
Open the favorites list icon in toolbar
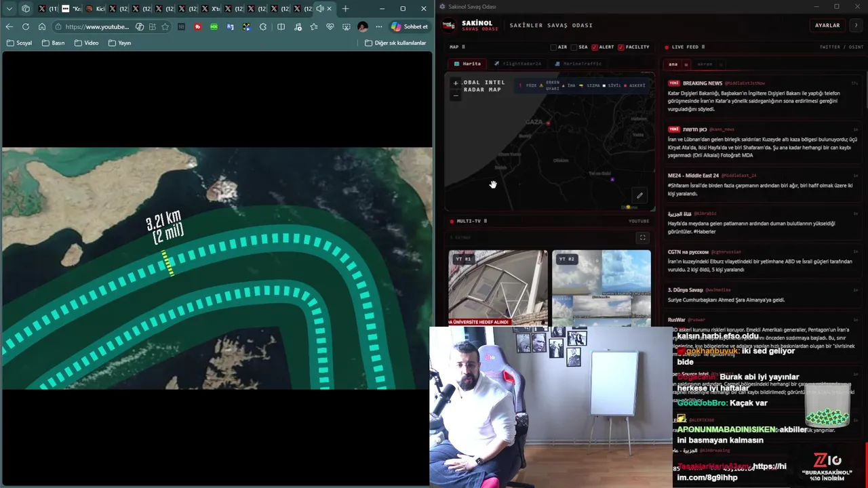click(313, 26)
